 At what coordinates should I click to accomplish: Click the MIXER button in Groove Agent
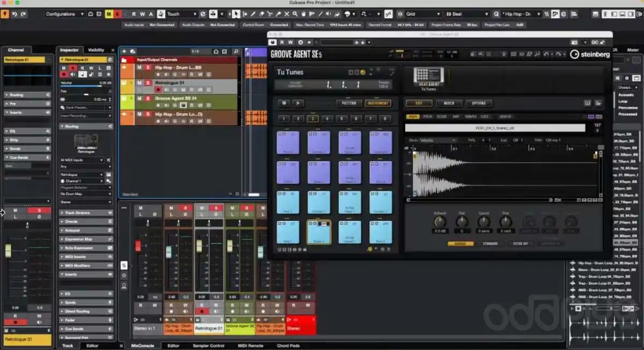pos(449,103)
